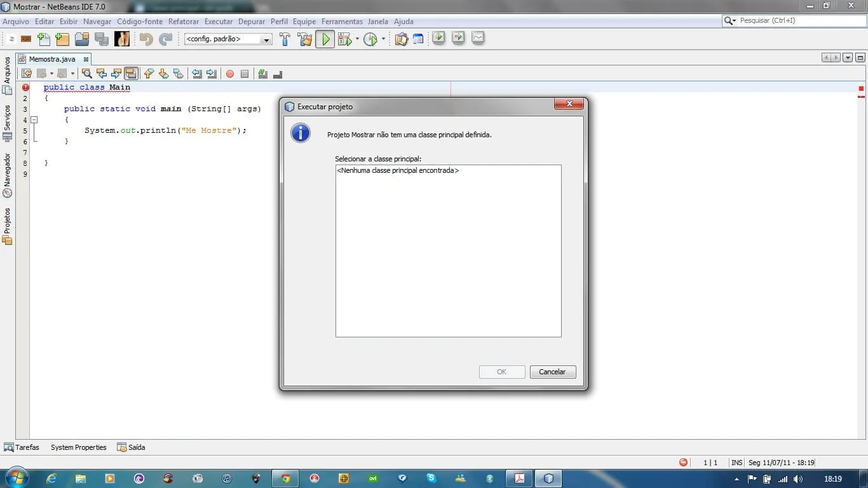Open the config. padrão combo box
This screenshot has height=488, width=868.
[228, 39]
